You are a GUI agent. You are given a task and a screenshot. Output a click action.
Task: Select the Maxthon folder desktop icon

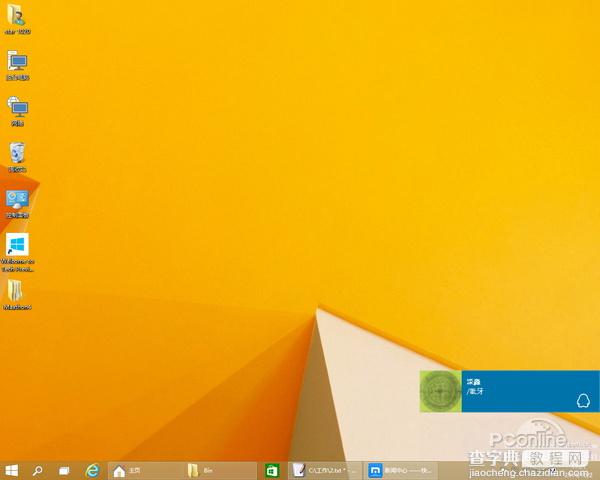[17, 295]
